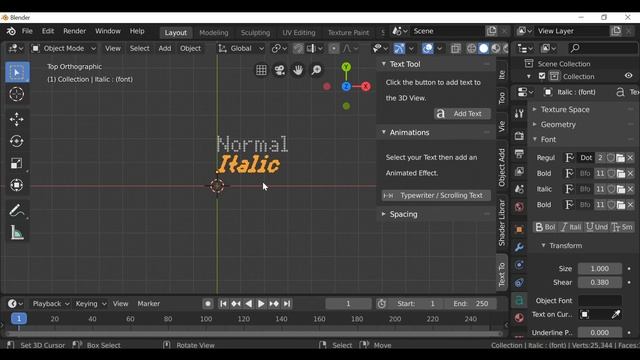Choose the Move tool
Viewport: 640px width, 360px height.
[17, 119]
